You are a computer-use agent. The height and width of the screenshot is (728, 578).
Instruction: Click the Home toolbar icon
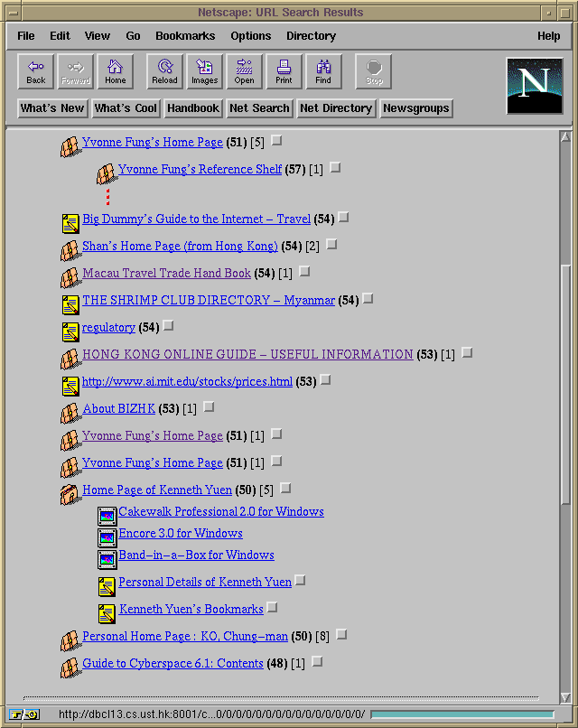click(115, 71)
